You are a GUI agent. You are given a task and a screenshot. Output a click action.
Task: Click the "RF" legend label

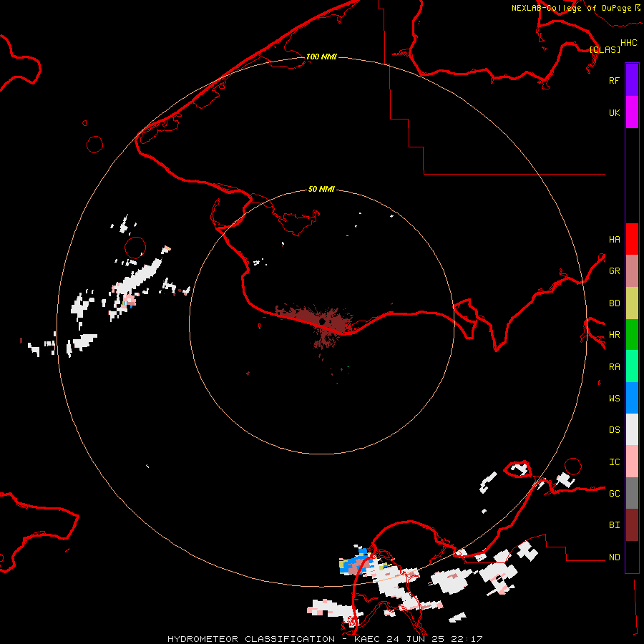[x=614, y=80]
